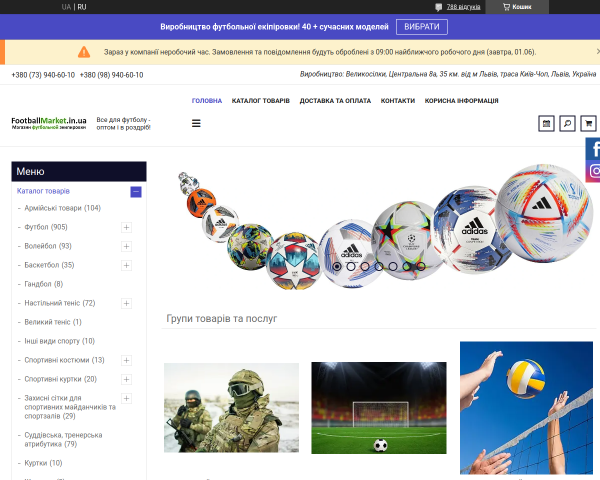This screenshot has height=480, width=600.
Task: Switch language to UA
Action: [66, 7]
